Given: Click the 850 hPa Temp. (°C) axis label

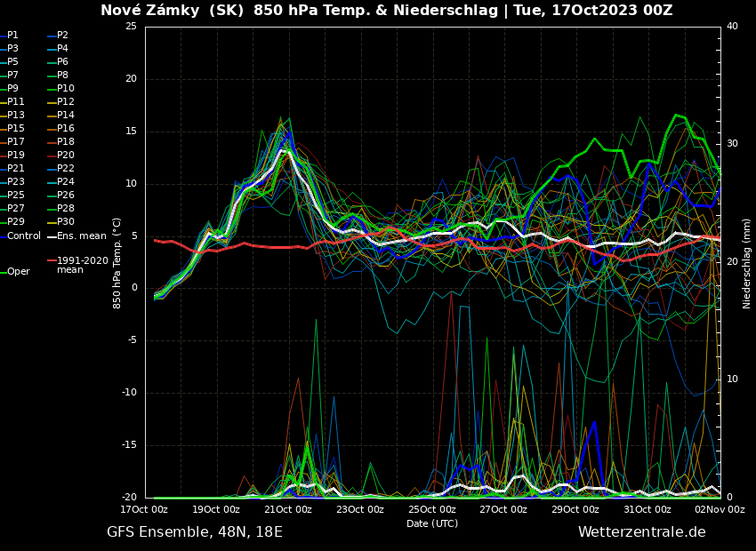Looking at the screenshot, I should tap(117, 263).
